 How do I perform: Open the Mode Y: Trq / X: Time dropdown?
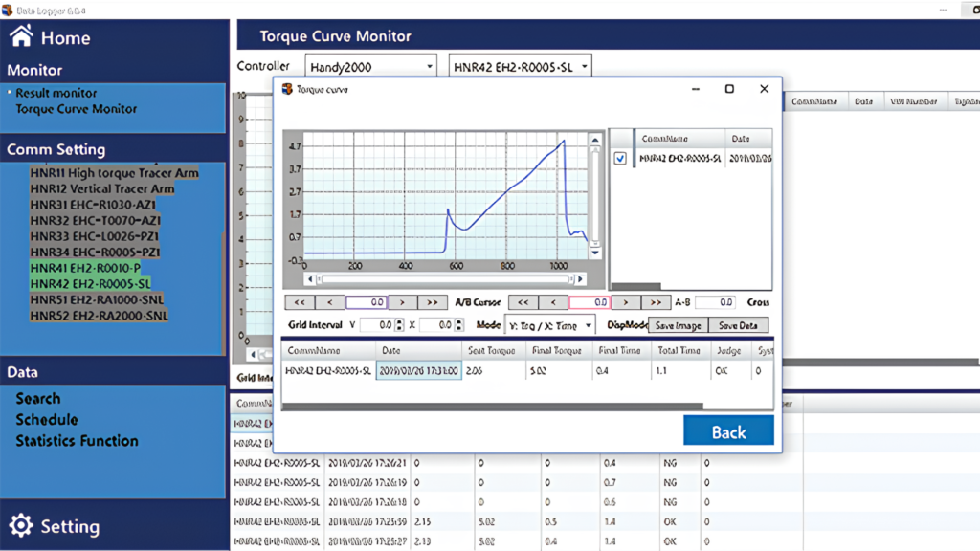click(549, 325)
